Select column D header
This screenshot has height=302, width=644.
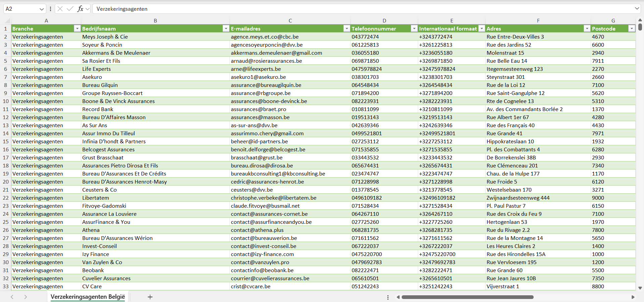(384, 21)
